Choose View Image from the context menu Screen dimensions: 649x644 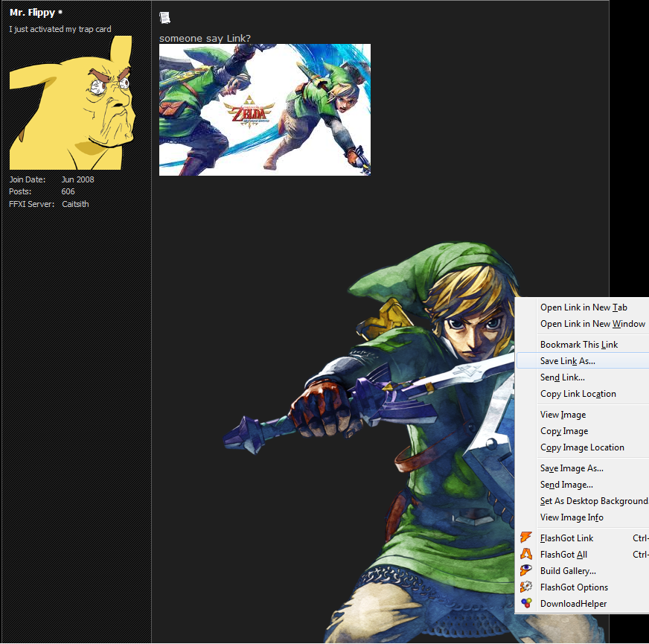(583, 415)
